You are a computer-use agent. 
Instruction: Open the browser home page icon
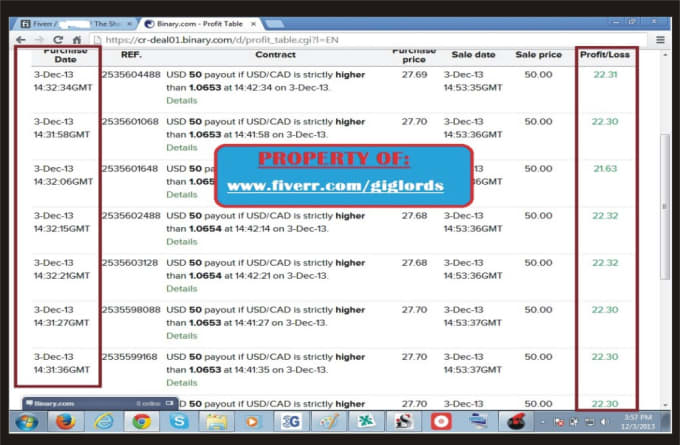coord(77,40)
